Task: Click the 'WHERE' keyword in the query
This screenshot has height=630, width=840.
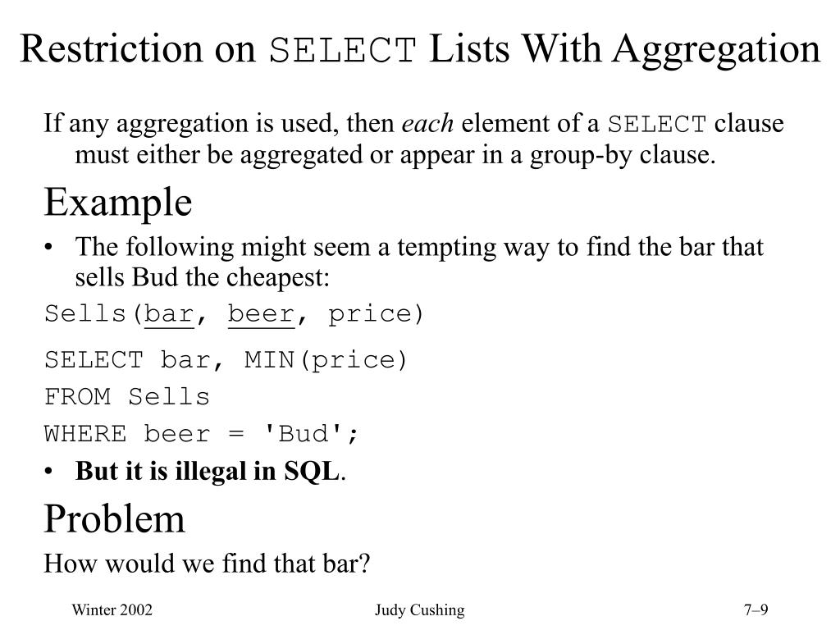Action: pos(85,433)
